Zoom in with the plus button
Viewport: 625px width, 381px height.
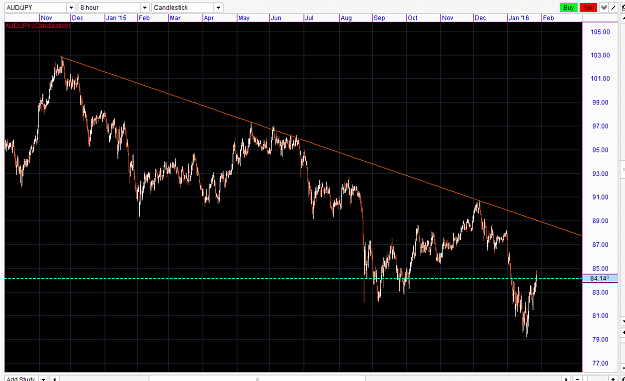click(x=613, y=378)
